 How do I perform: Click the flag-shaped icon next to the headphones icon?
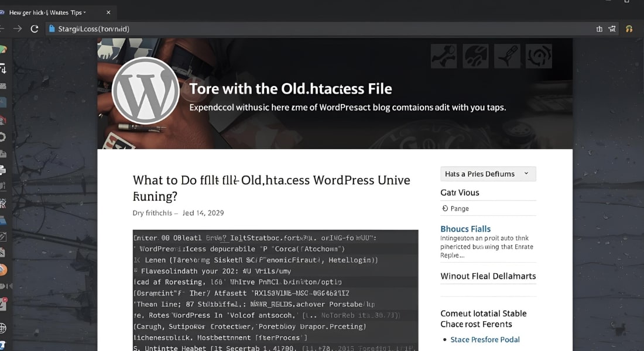(612, 29)
